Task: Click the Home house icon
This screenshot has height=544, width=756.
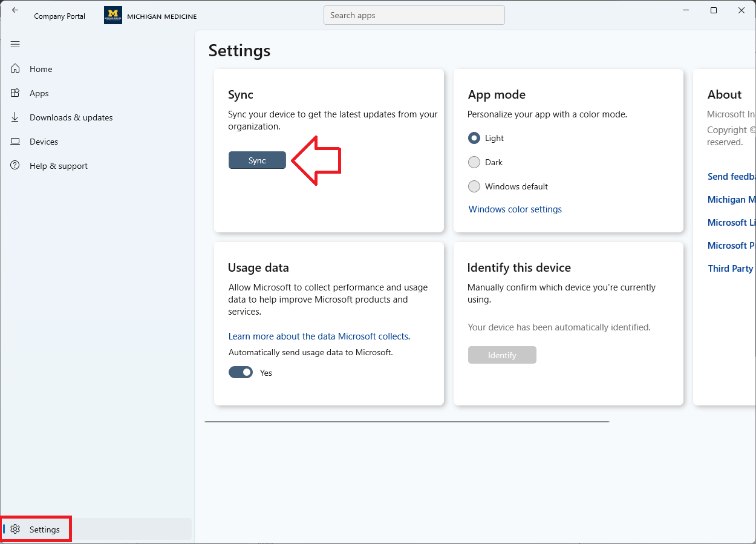Action: click(x=15, y=69)
